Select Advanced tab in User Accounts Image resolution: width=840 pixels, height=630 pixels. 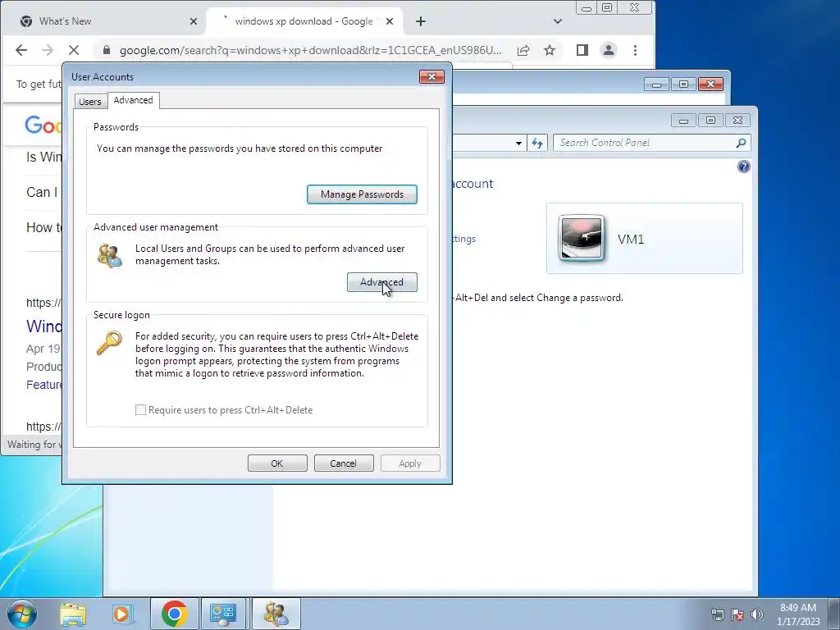coord(134,100)
